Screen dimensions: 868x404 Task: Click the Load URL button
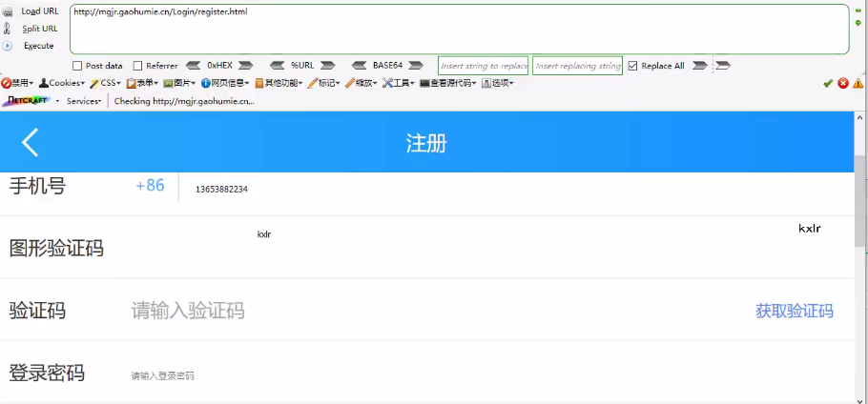coord(38,10)
